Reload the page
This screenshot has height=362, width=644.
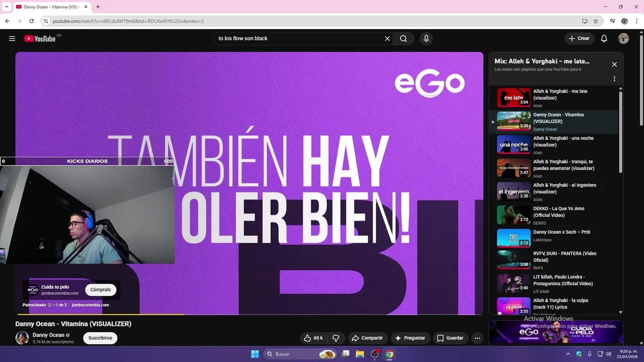(x=31, y=21)
